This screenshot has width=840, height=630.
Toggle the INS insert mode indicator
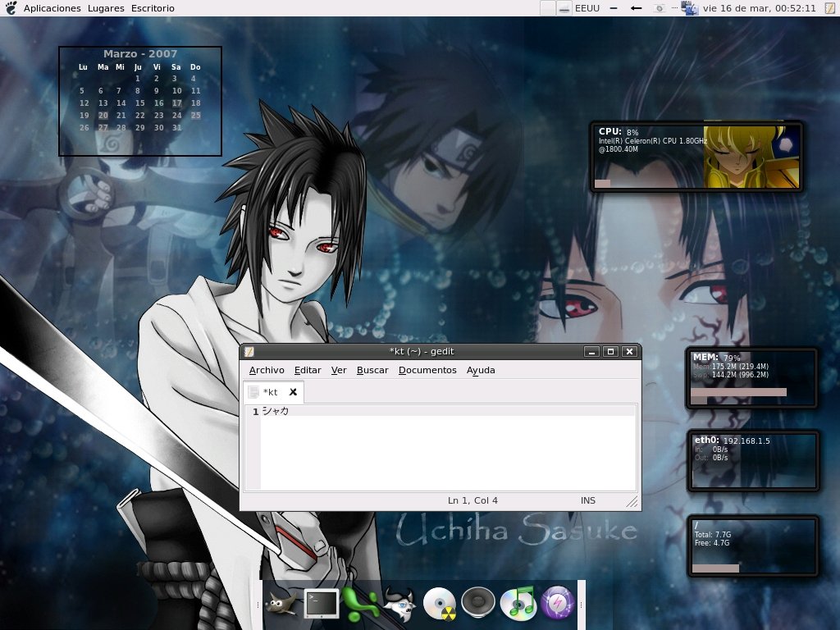(x=587, y=500)
